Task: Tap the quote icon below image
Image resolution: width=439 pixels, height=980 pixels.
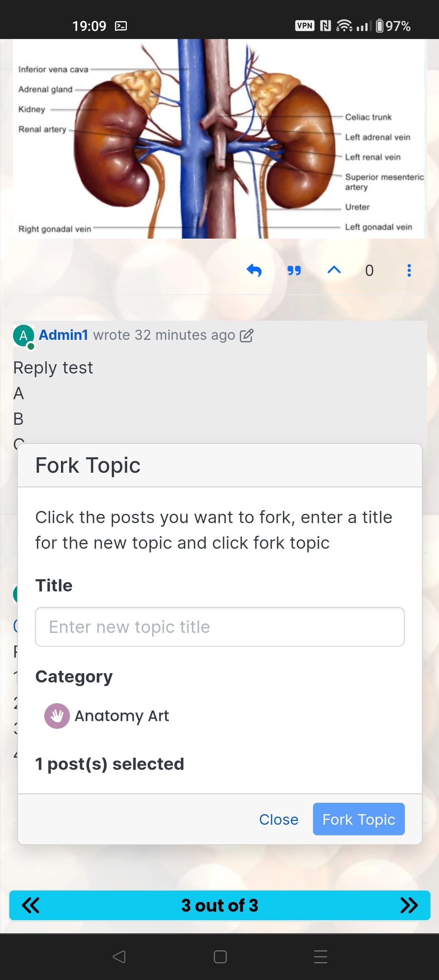Action: pos(294,270)
